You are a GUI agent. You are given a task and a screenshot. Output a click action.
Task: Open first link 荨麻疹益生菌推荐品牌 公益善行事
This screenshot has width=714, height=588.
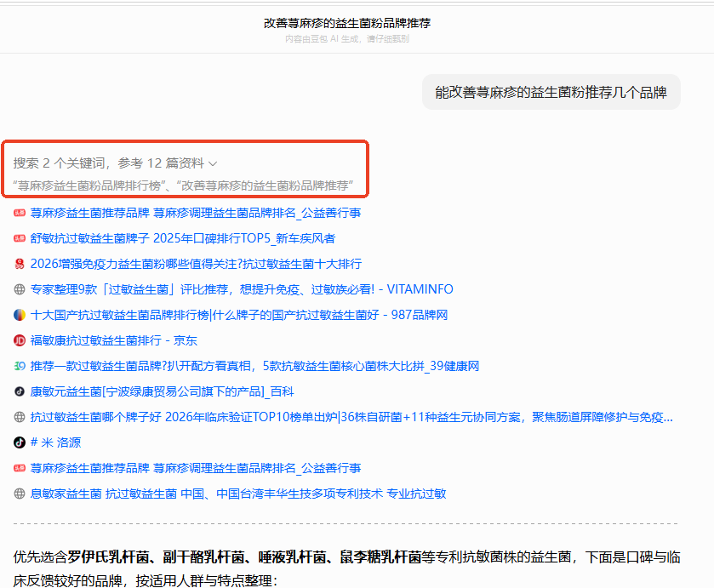tap(196, 213)
